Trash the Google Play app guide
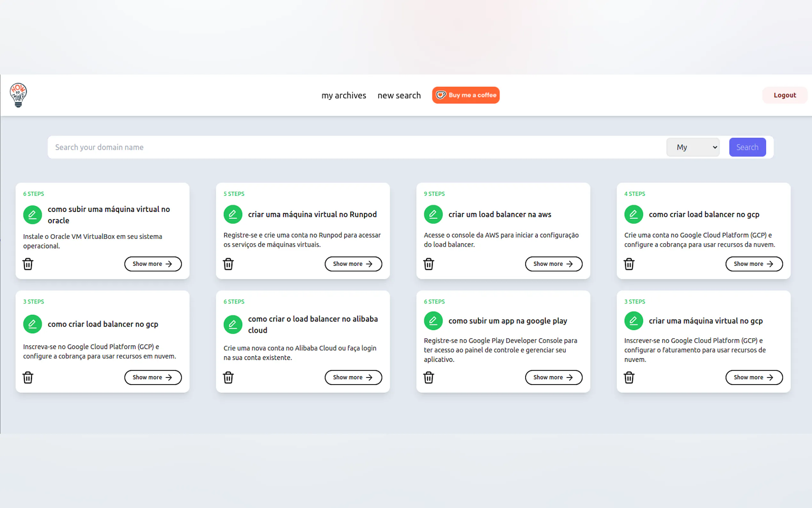This screenshot has width=812, height=508. (429, 377)
